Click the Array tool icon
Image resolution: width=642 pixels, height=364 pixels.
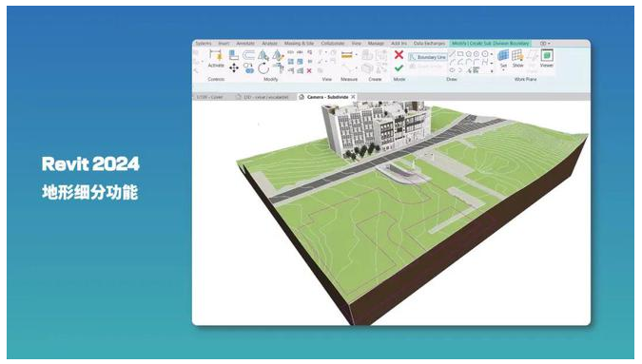click(x=290, y=62)
